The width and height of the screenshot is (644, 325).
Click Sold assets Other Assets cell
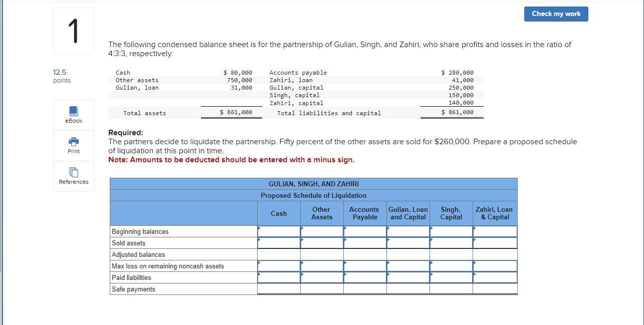point(322,243)
